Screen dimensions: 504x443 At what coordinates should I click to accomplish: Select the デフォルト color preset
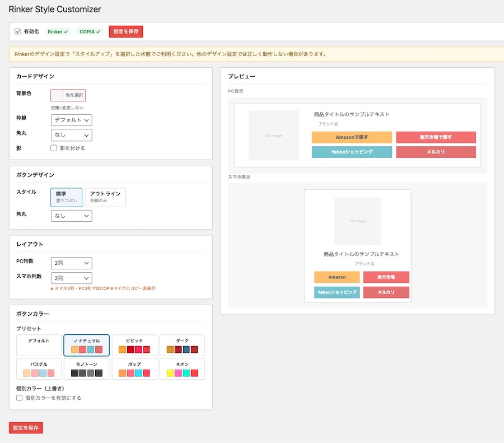(x=39, y=345)
